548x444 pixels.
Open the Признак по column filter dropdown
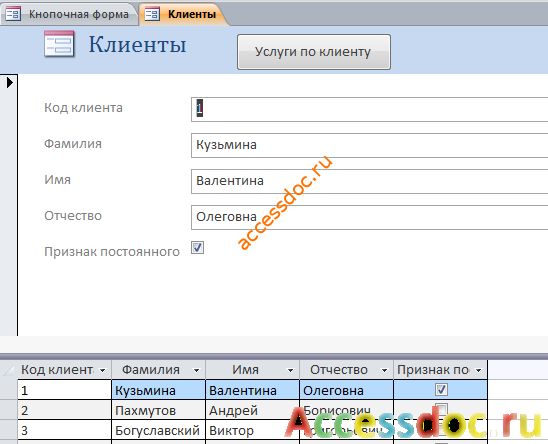pos(478,370)
